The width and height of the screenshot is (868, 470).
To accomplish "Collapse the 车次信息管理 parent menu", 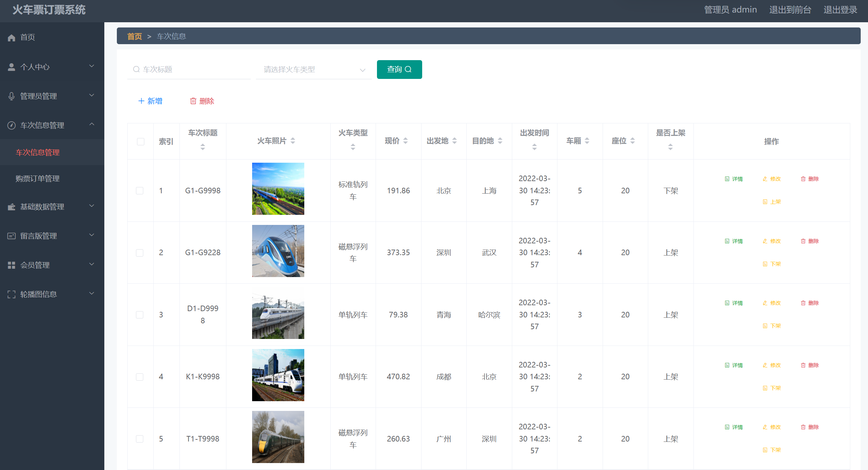I will click(x=52, y=125).
